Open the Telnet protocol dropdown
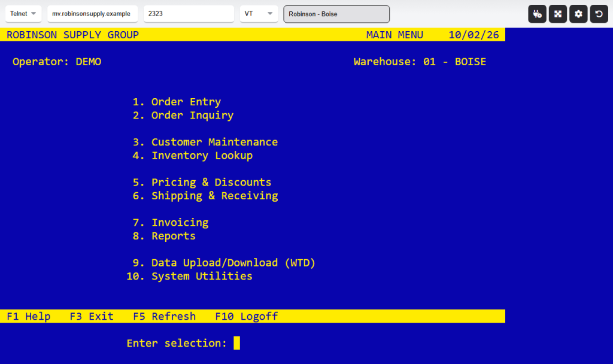This screenshot has height=364, width=613. pyautogui.click(x=23, y=14)
